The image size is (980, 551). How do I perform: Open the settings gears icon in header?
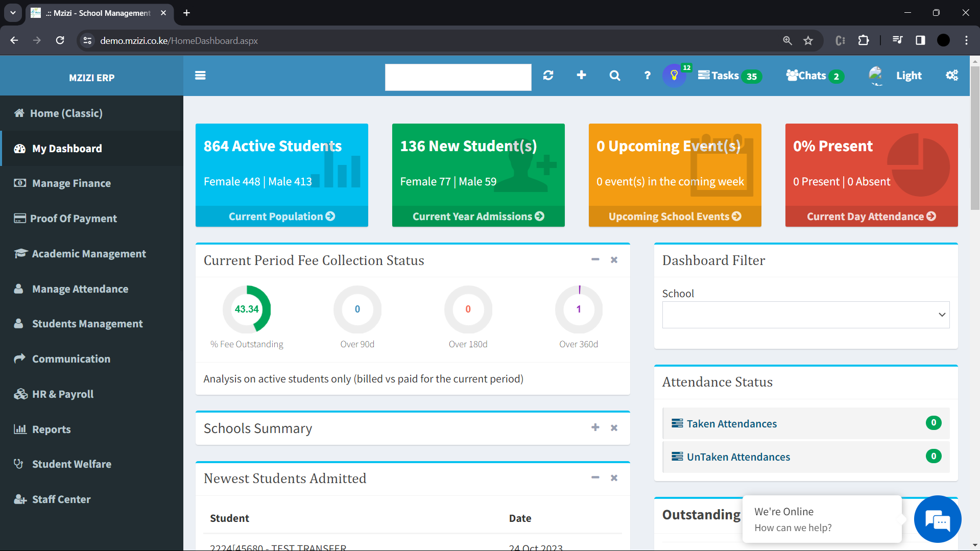(x=952, y=76)
